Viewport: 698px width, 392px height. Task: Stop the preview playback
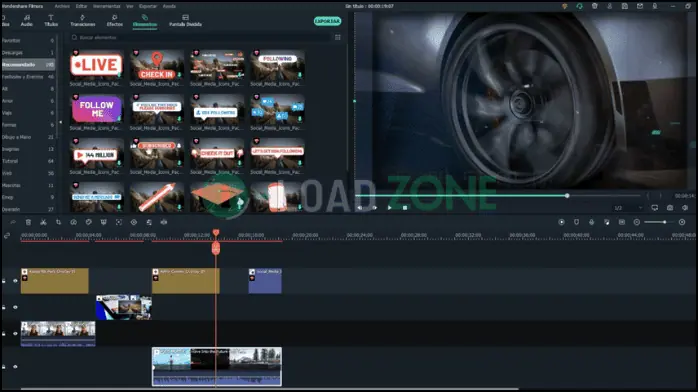coord(405,208)
